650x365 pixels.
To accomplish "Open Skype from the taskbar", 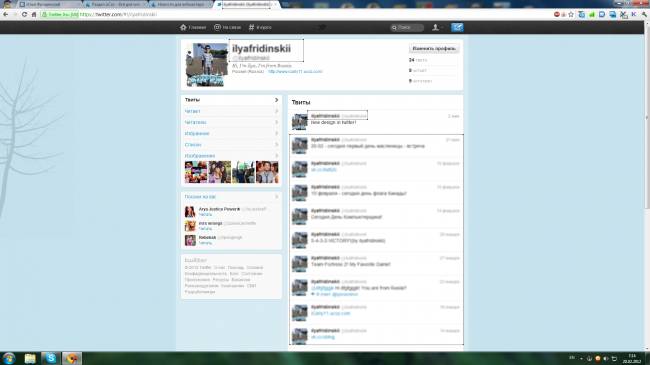I will pos(51,358).
